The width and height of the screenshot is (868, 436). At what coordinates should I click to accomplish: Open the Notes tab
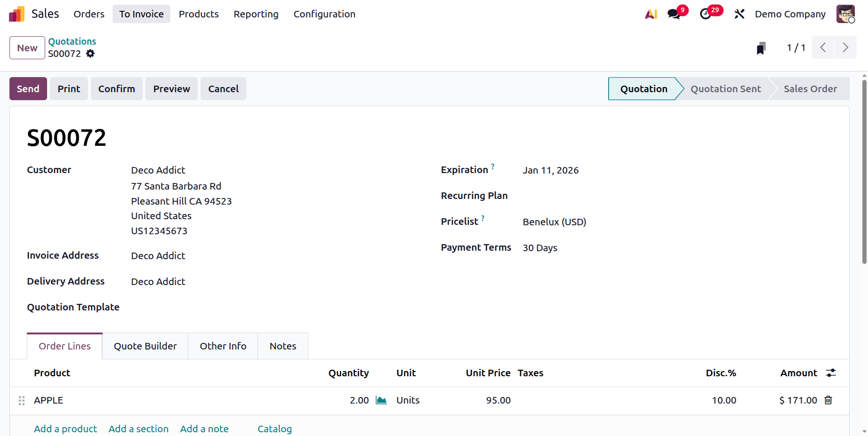pos(282,346)
